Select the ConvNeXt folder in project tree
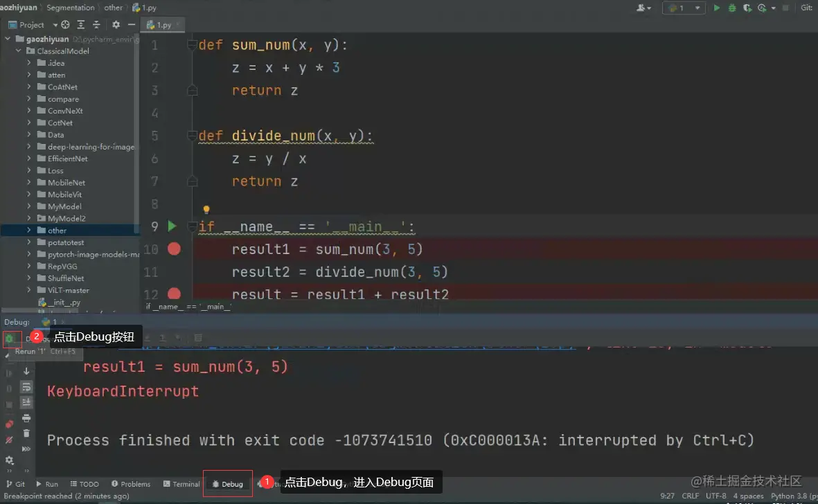The width and height of the screenshot is (818, 504). pos(65,111)
